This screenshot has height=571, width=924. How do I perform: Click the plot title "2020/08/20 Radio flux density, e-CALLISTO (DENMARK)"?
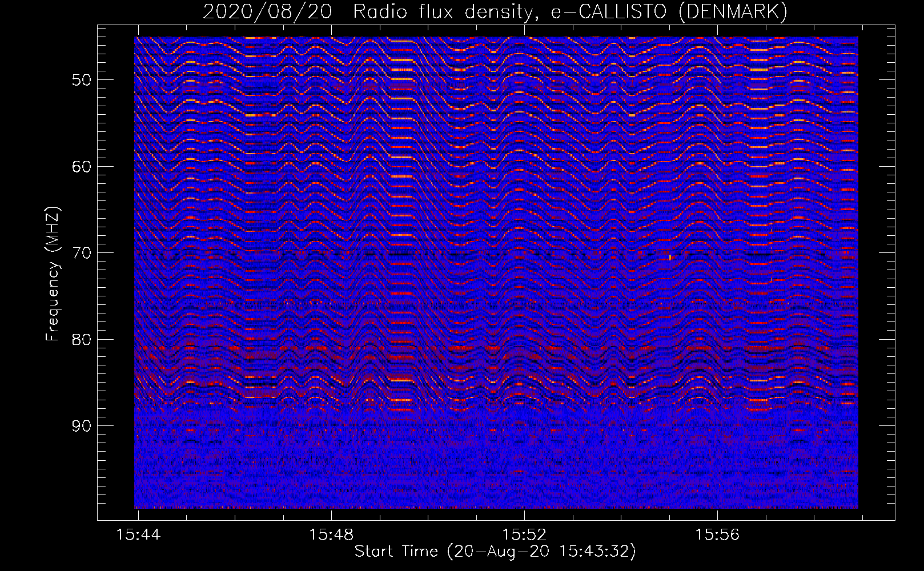click(x=495, y=12)
